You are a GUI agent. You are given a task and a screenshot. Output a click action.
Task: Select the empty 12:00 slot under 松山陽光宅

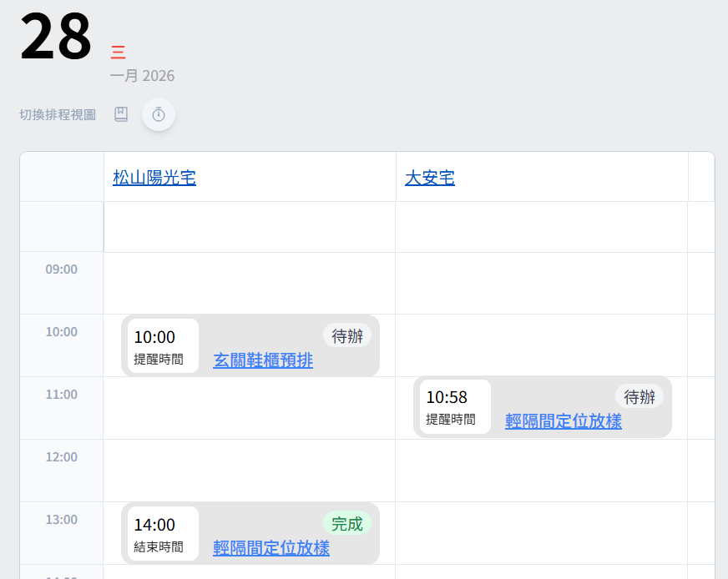click(249, 471)
